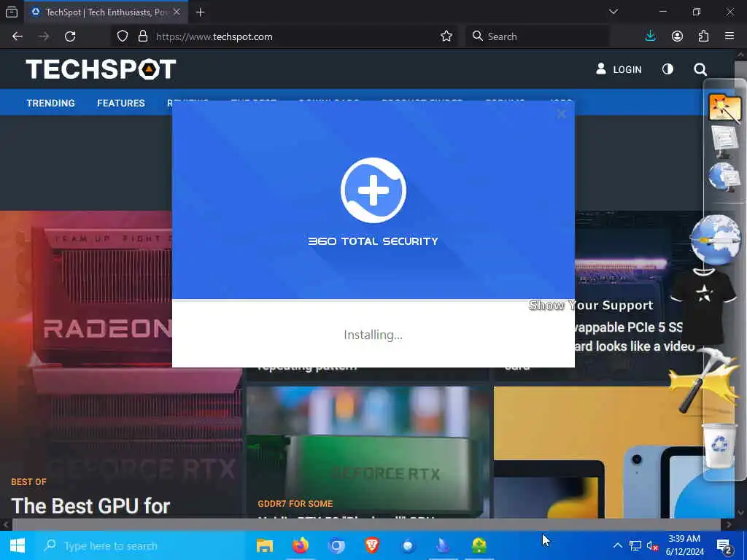
Task: Open a new browser tab
Action: click(x=200, y=12)
